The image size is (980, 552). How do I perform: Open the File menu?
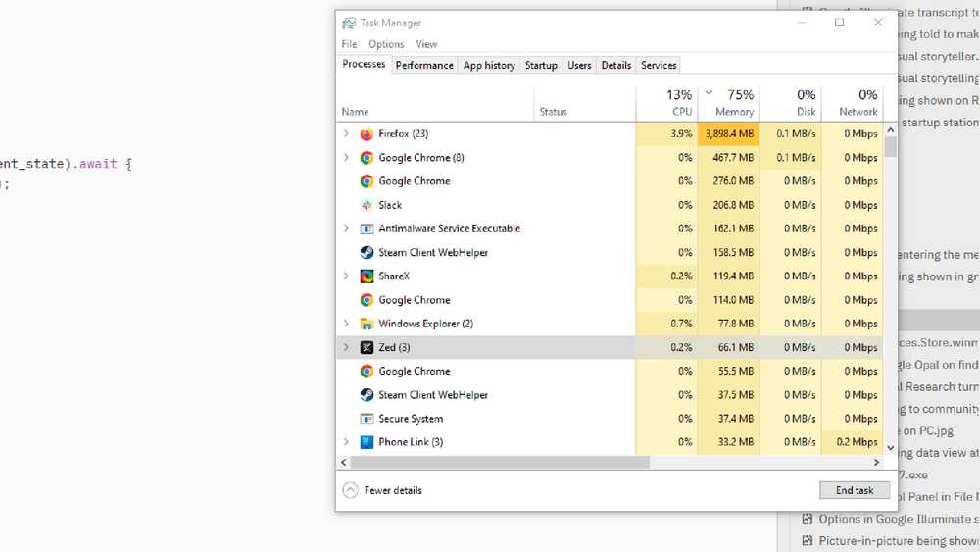[x=350, y=44]
